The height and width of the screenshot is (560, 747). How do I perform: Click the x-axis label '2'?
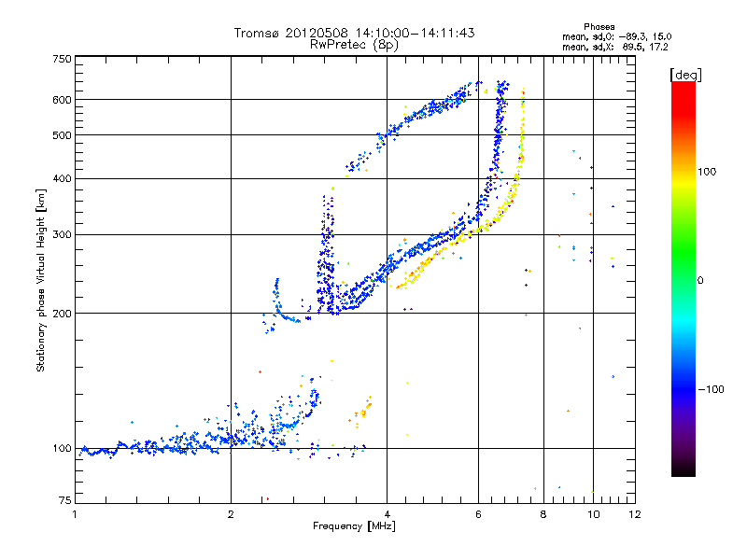(231, 514)
